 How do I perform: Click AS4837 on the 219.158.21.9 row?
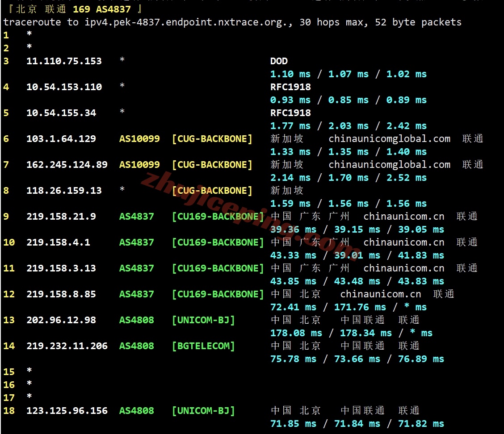click(137, 217)
